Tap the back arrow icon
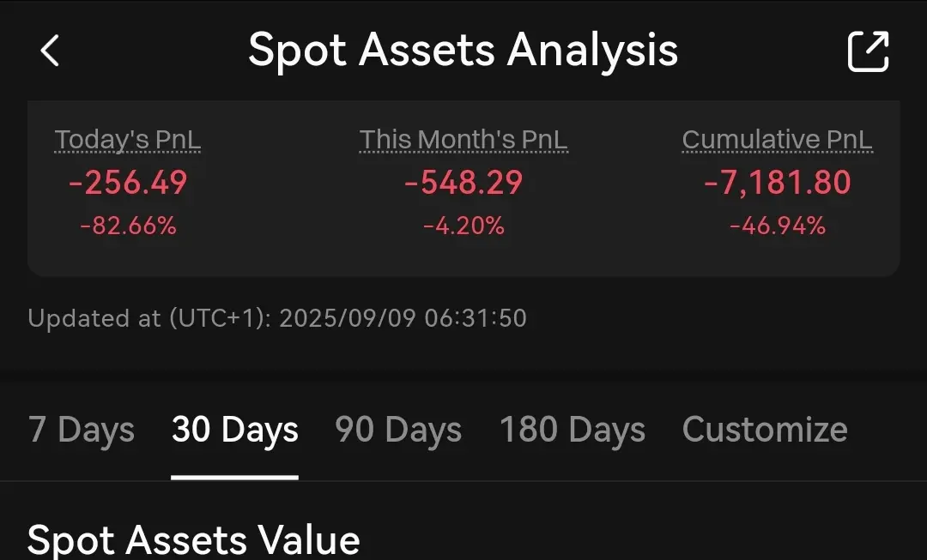Viewport: 927px width, 560px height. pos(51,51)
